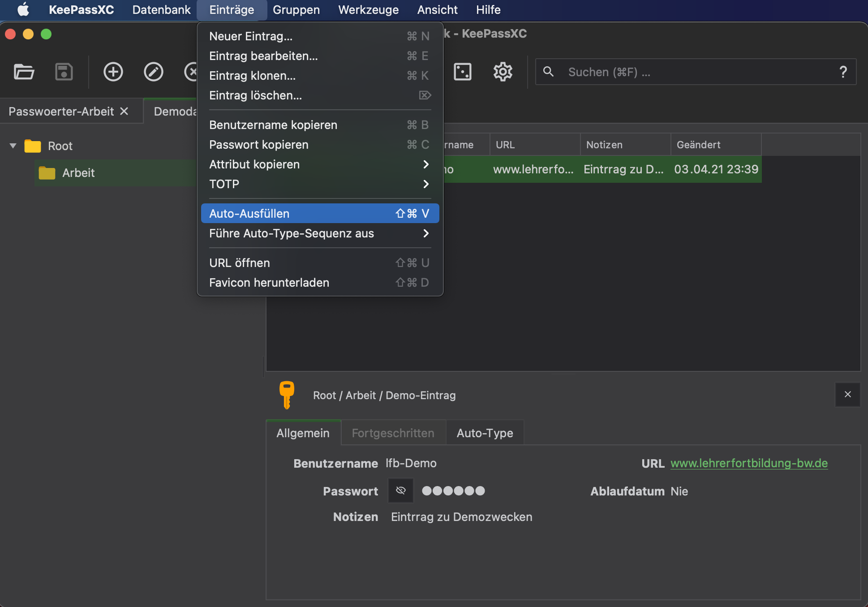This screenshot has height=607, width=868.
Task: Open the www.lehrerfortbildung-bw.de link
Action: click(x=749, y=463)
